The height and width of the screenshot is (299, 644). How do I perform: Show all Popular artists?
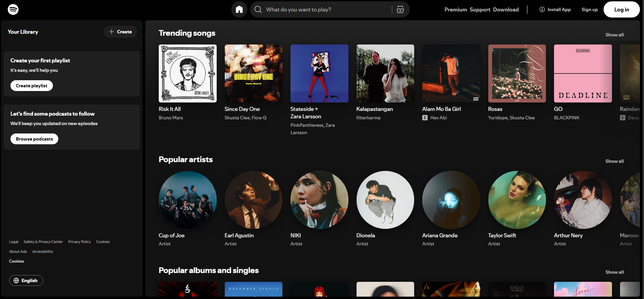coord(614,161)
